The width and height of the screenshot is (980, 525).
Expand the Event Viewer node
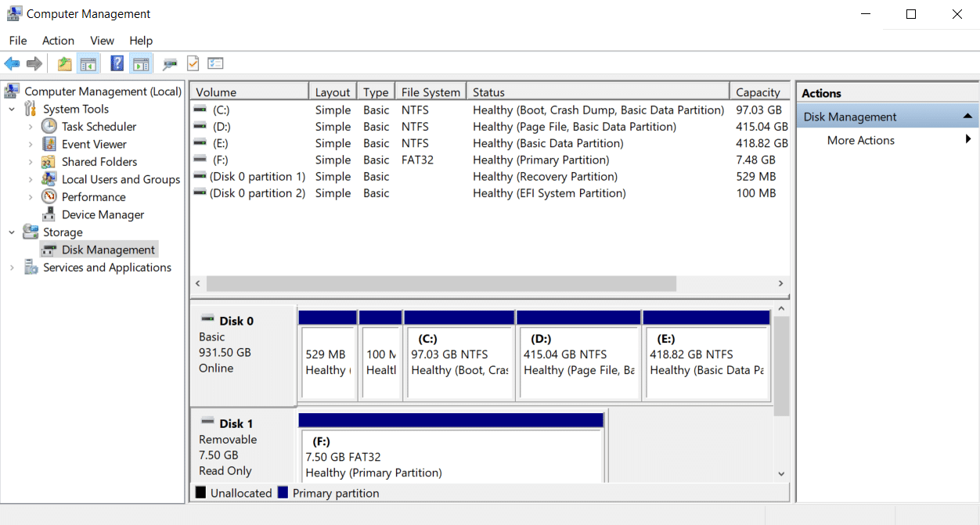(31, 144)
